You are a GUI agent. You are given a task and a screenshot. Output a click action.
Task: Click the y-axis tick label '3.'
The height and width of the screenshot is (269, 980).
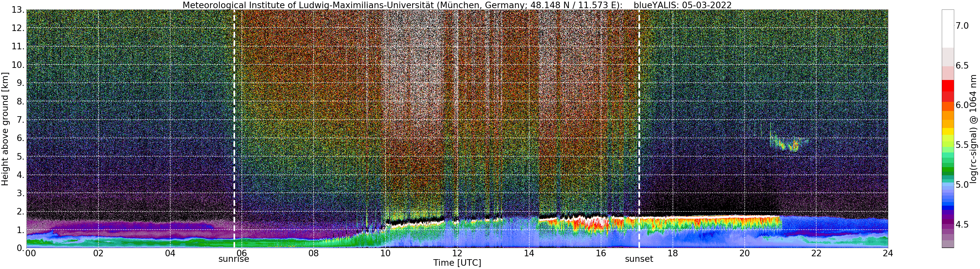21,193
